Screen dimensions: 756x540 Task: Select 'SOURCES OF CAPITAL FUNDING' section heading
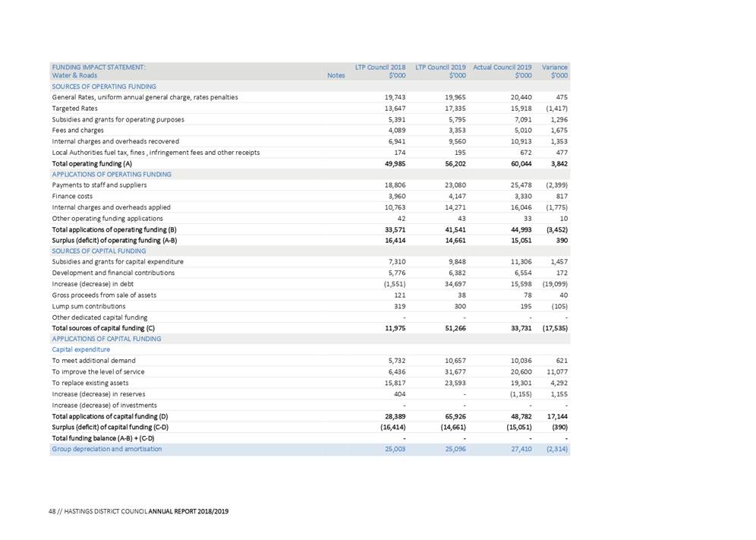[99, 251]
